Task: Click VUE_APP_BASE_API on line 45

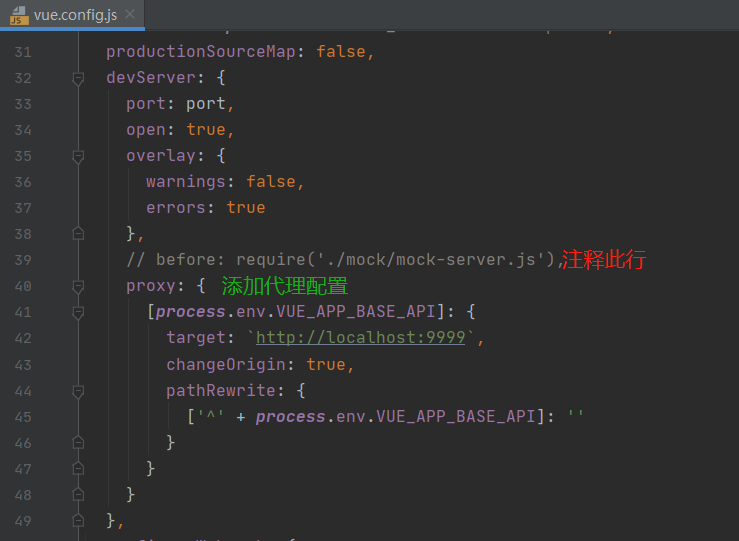Action: (x=456, y=416)
